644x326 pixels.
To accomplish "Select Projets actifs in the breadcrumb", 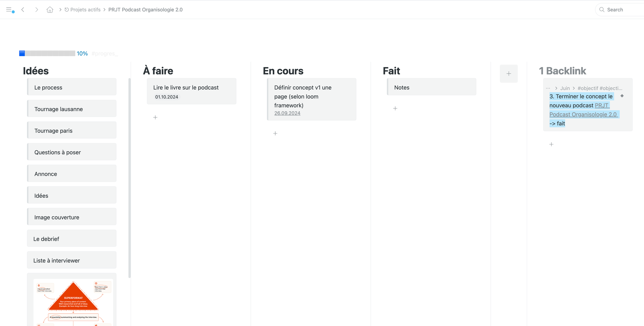I will click(x=85, y=9).
